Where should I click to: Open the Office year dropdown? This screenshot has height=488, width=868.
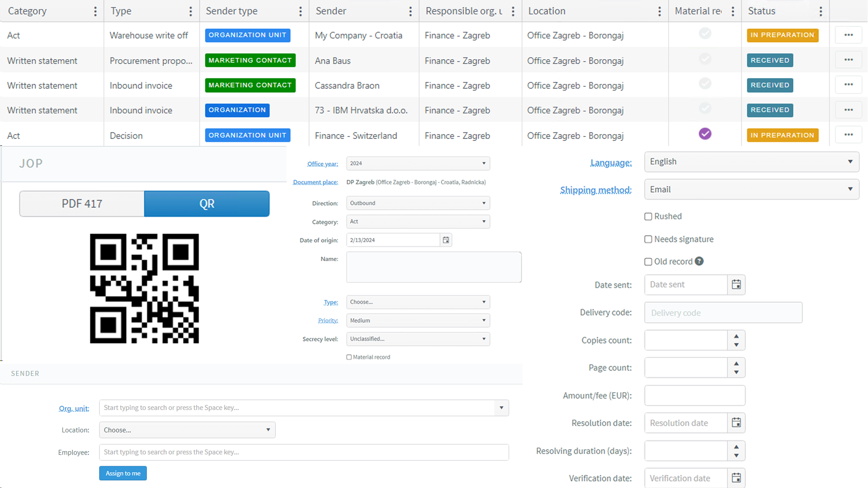(x=418, y=163)
